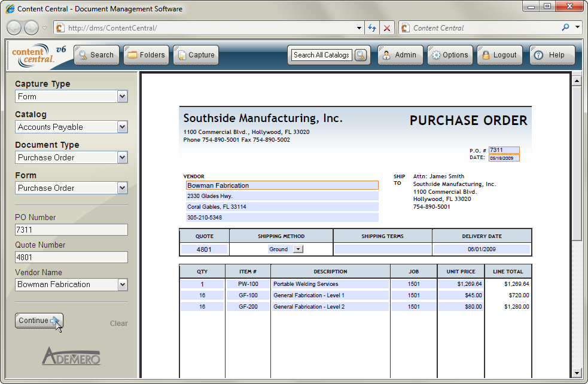Click the page favicon in the address bar
This screenshot has height=384, width=588.
[x=60, y=28]
